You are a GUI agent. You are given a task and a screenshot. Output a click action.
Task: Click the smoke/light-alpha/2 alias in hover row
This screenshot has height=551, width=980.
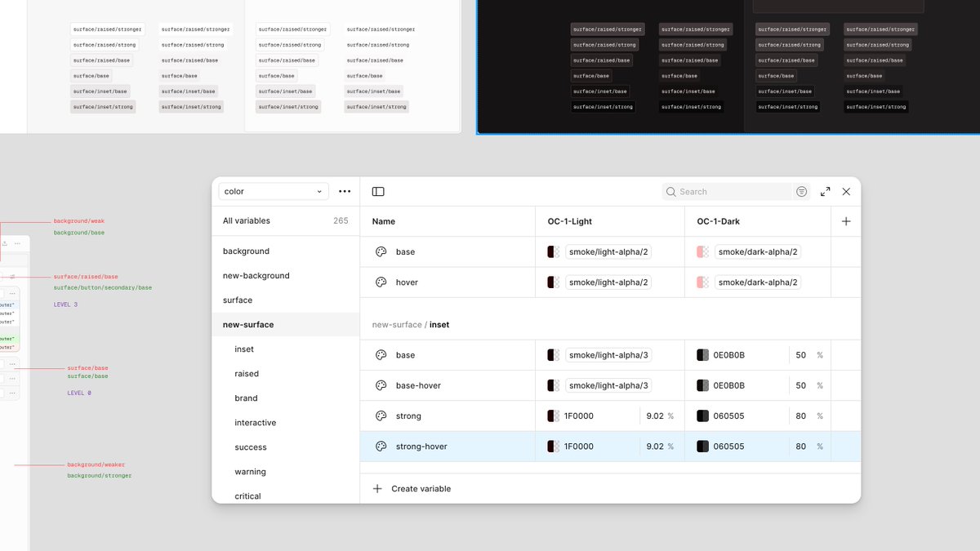pos(608,282)
